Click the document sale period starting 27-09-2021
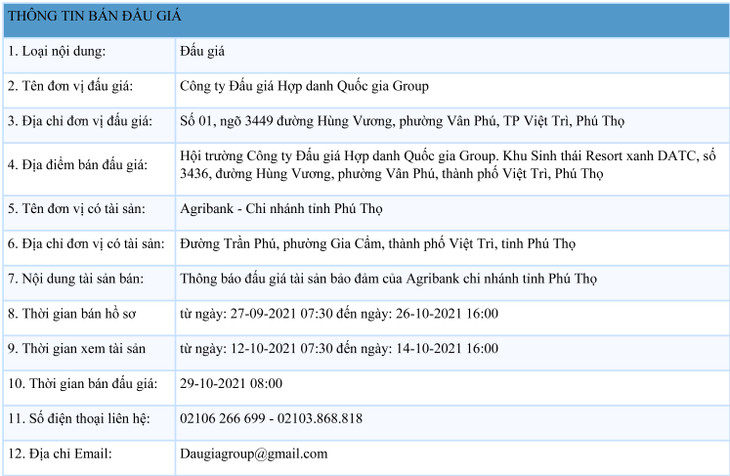Viewport: 730px width, 476px height. point(338,314)
